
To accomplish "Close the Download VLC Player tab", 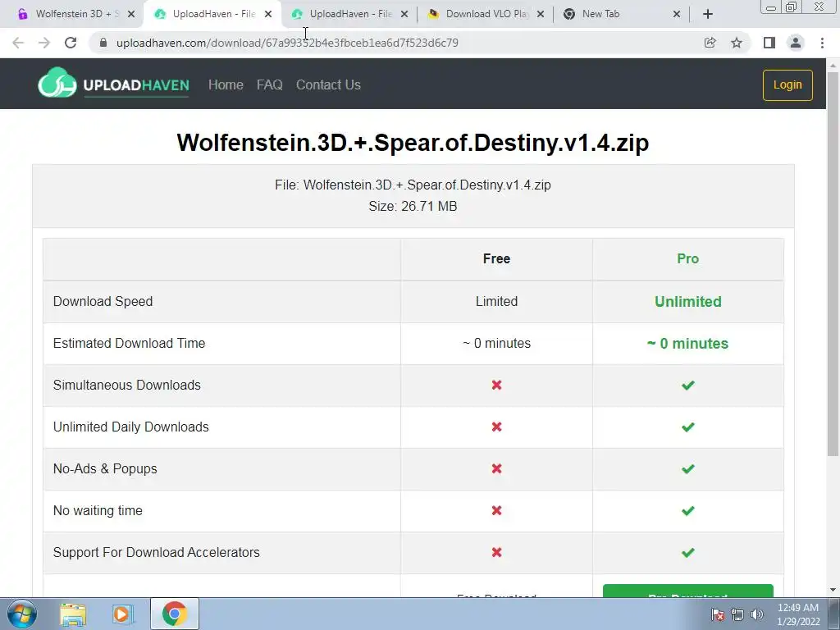I will click(x=541, y=15).
